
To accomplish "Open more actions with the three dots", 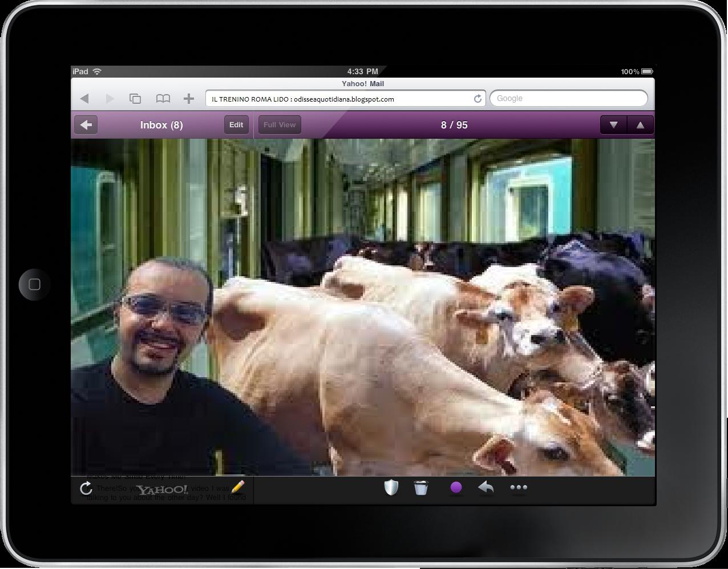I will click(x=519, y=488).
